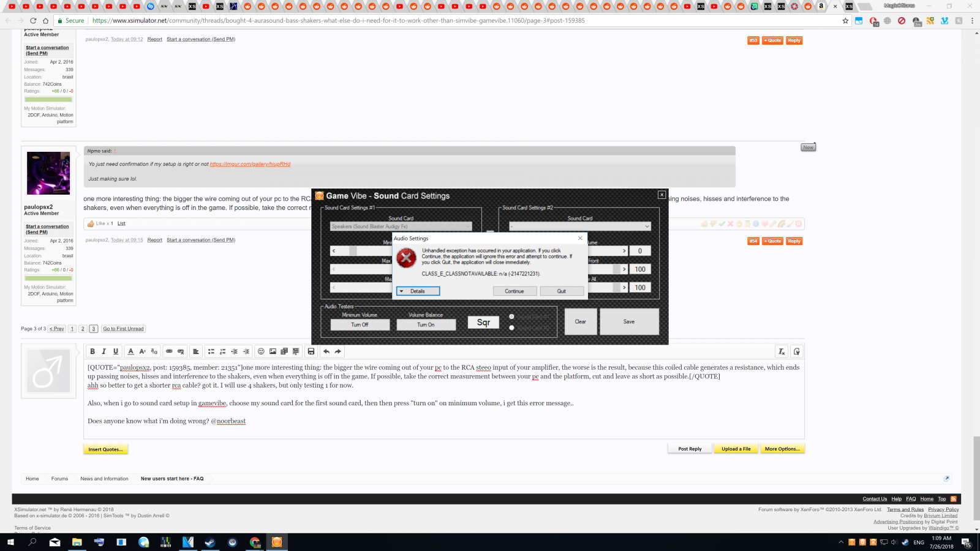The height and width of the screenshot is (551, 980).
Task: Switch to the Amazon browser tab
Action: (x=821, y=6)
